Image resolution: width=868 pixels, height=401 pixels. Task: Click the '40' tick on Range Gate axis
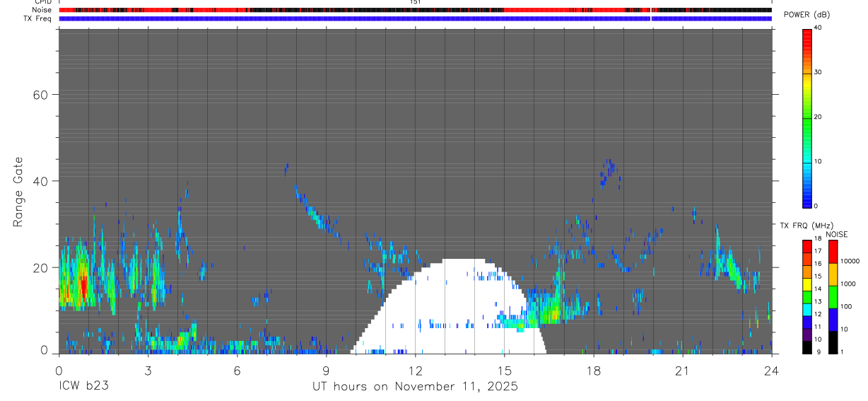coord(41,181)
